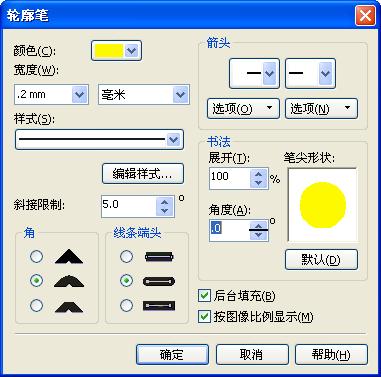Expand the width value dropdown
This screenshot has width=381, height=377.
[80, 95]
